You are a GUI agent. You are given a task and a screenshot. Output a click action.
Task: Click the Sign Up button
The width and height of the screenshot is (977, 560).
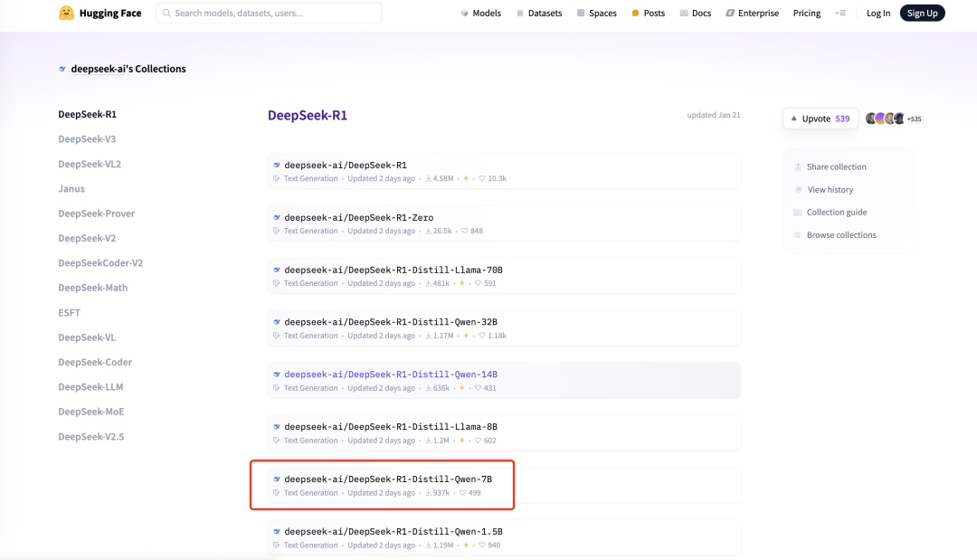pos(922,13)
